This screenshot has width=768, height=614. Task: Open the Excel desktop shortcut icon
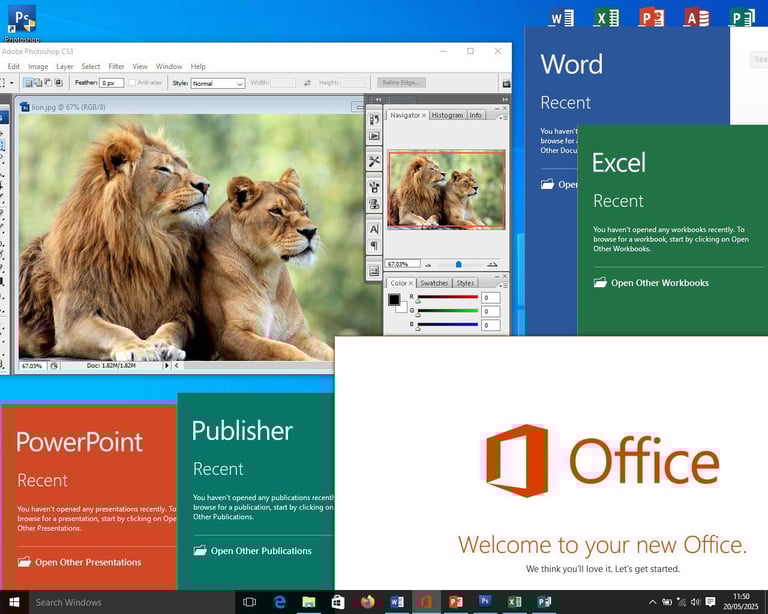click(606, 18)
